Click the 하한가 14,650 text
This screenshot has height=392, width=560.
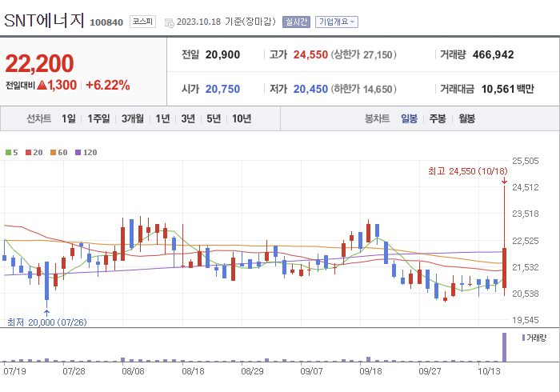coord(363,89)
